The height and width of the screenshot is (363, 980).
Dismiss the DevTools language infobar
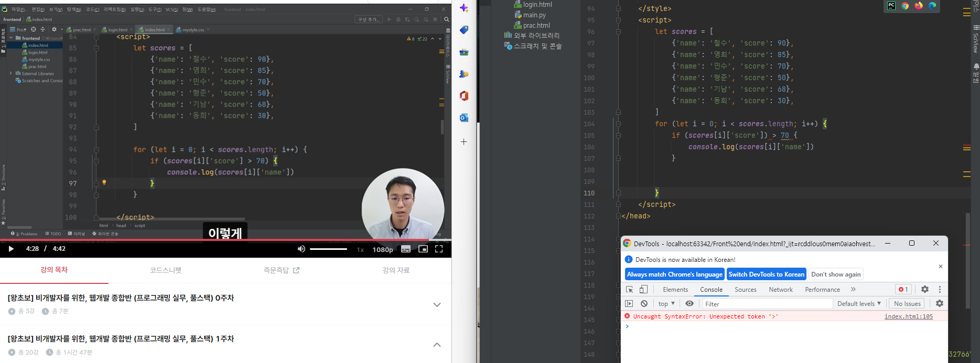tap(941, 267)
